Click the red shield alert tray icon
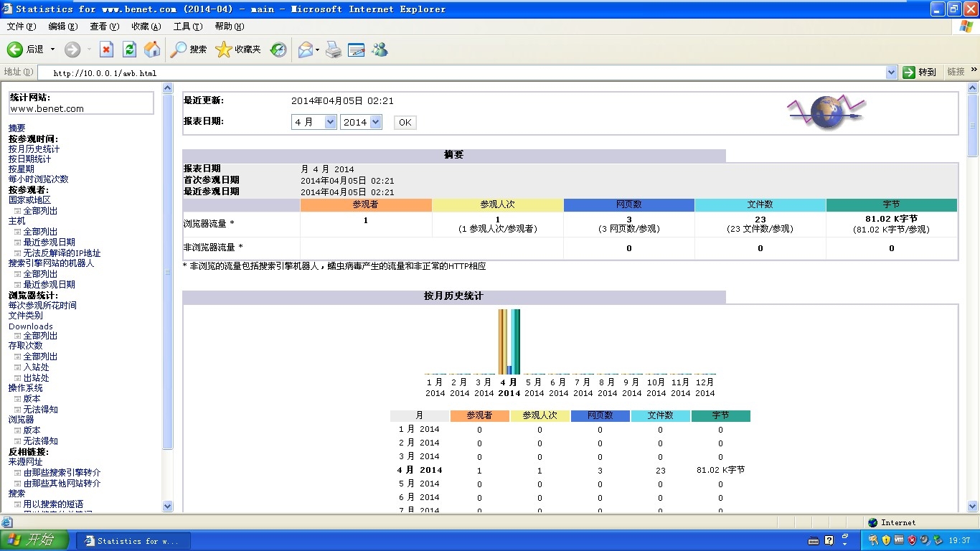Viewport: 980px width, 551px height. (912, 540)
